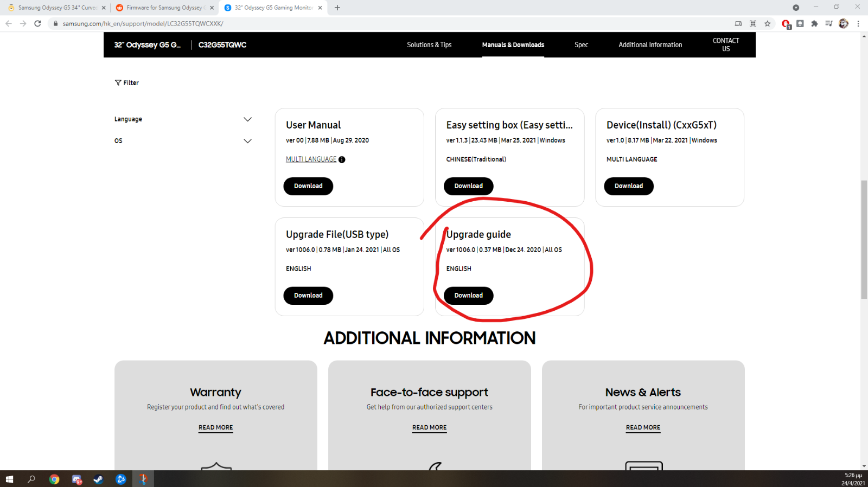This screenshot has width=868, height=487.
Task: Open Windows taskbar search
Action: pyautogui.click(x=31, y=479)
